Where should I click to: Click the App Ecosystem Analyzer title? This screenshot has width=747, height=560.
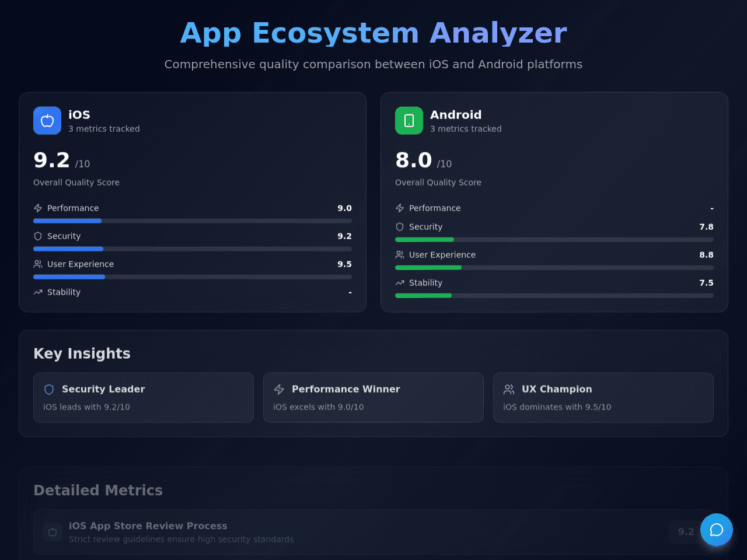pyautogui.click(x=373, y=33)
